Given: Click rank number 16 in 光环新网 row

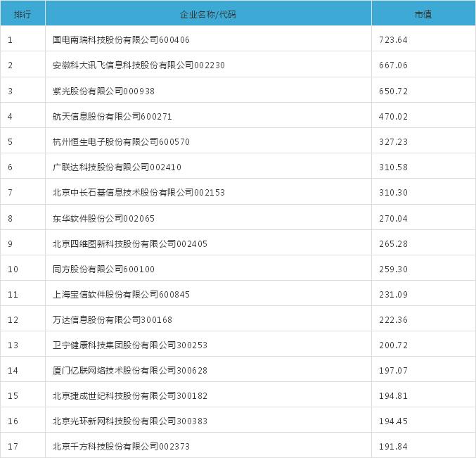Looking at the screenshot, I should click(x=13, y=421).
